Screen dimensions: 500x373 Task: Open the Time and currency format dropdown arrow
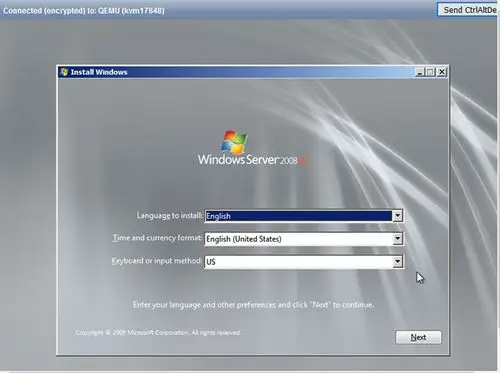pyautogui.click(x=397, y=239)
